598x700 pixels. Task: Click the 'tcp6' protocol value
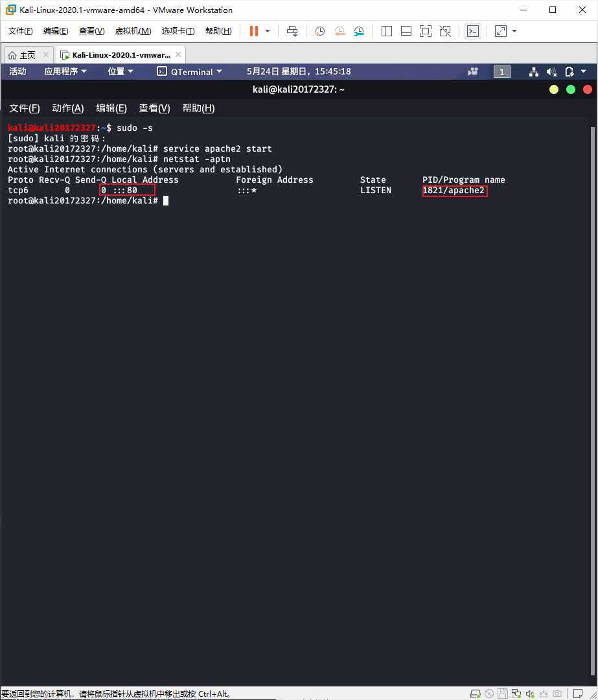[18, 190]
